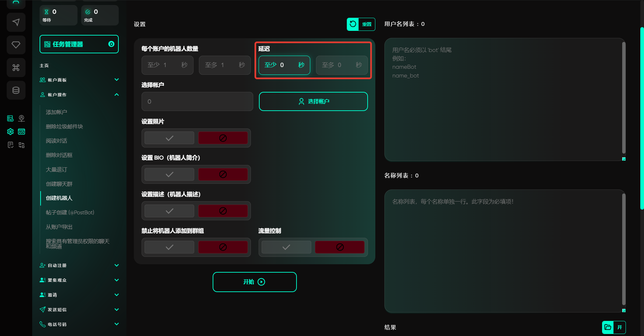Click the command symbol icon in sidebar
Viewport: 644px width, 336px height.
16,68
